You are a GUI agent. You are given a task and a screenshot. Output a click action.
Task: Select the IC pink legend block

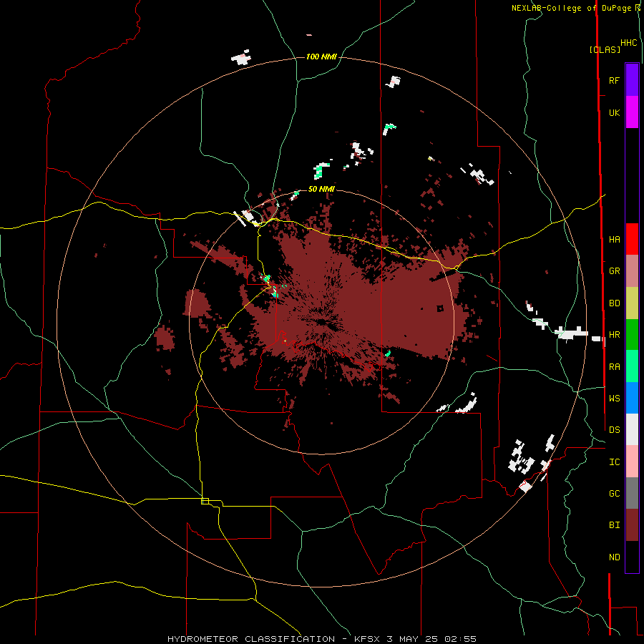tap(632, 462)
